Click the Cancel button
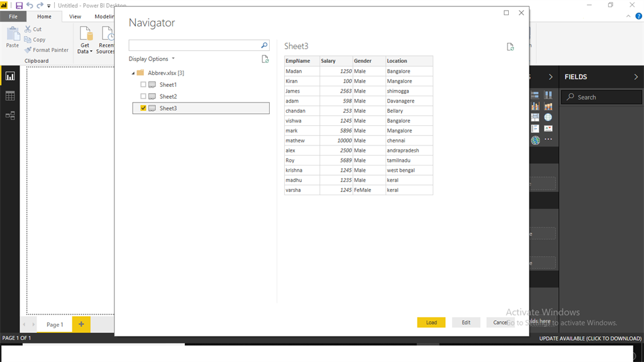The height and width of the screenshot is (362, 644). tap(500, 322)
